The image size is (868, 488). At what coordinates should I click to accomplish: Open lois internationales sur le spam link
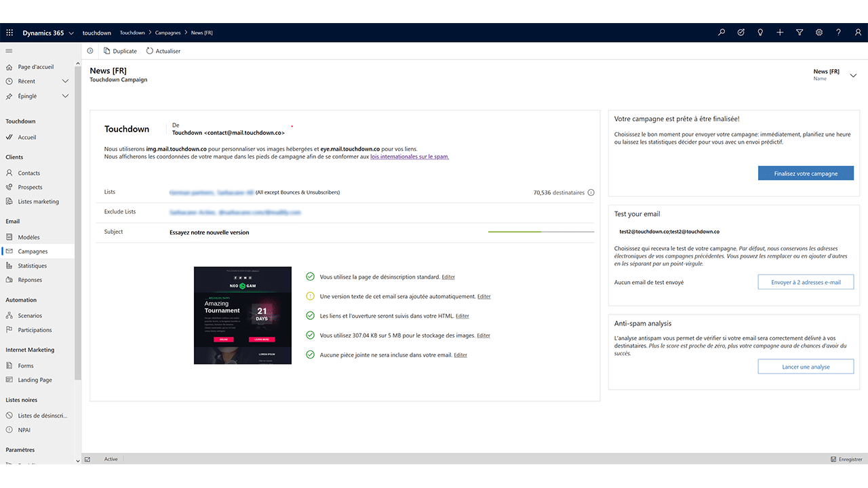coord(410,157)
